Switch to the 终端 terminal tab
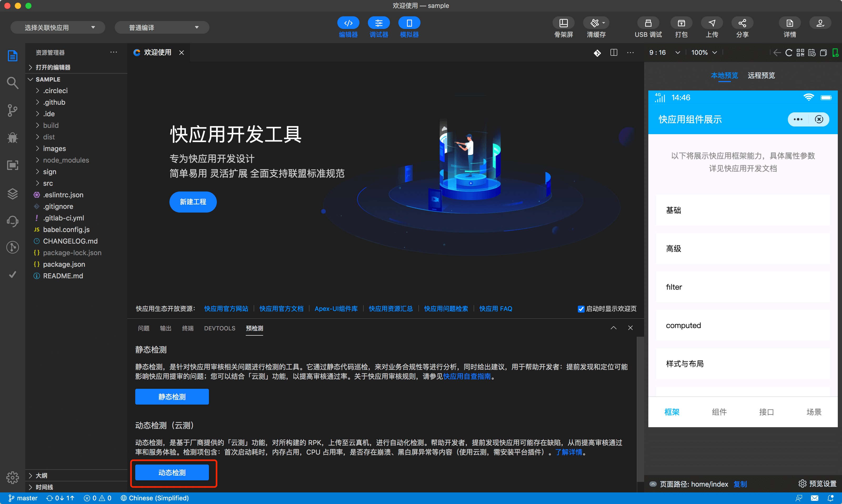 [x=188, y=328]
